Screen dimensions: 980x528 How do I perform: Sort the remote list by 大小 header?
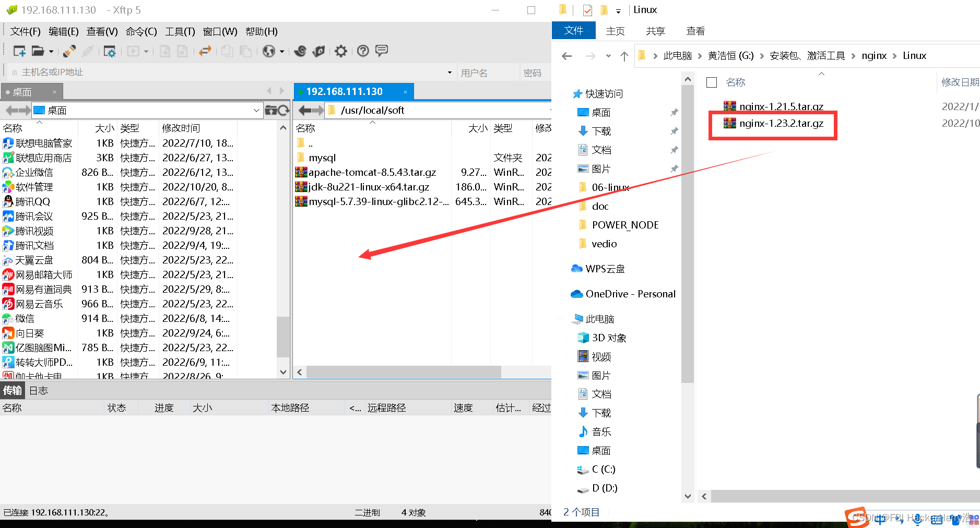click(471, 128)
